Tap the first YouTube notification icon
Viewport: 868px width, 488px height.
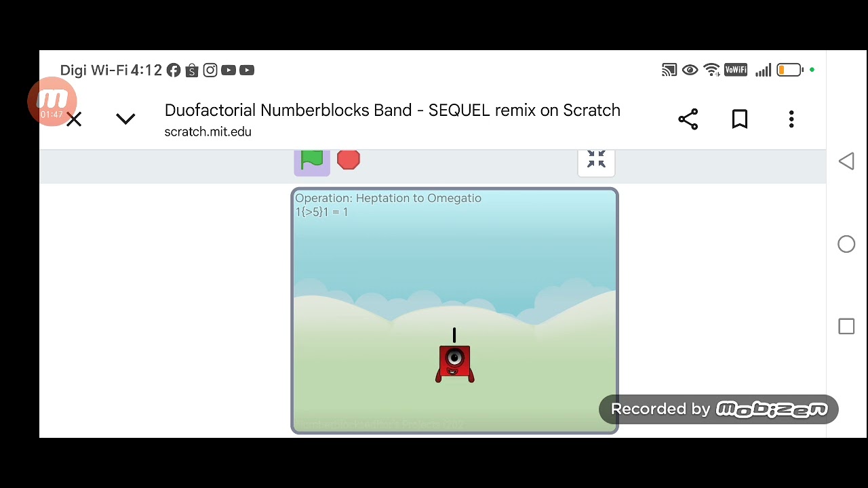(229, 70)
